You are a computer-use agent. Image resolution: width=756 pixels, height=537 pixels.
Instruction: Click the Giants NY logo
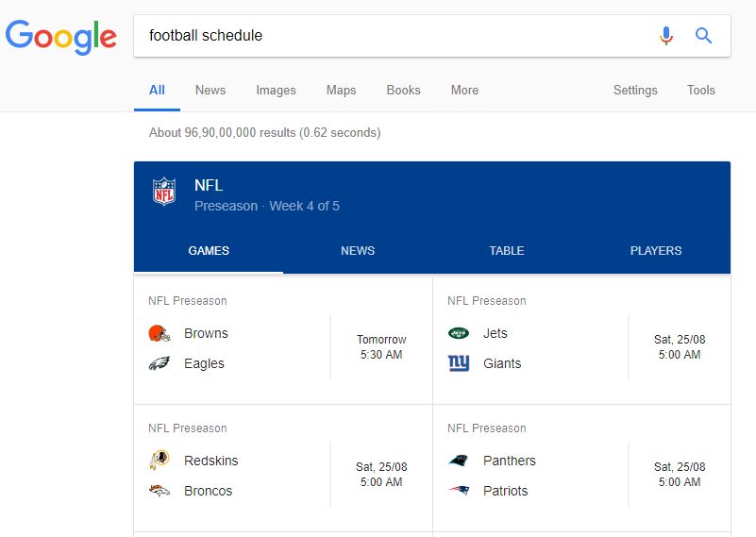(x=459, y=363)
